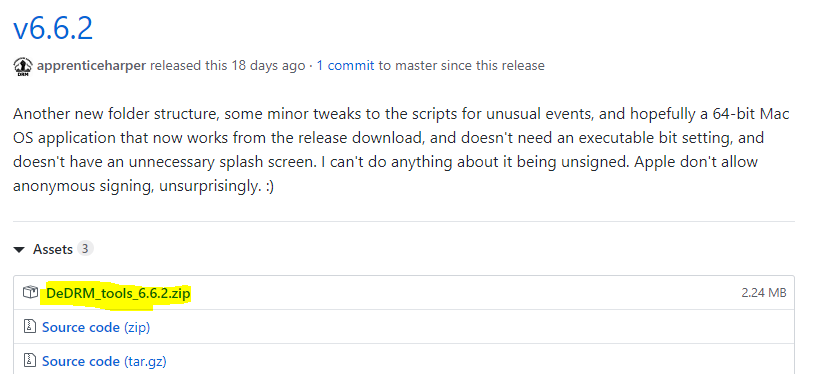Image resolution: width=827 pixels, height=374 pixels.
Task: Click the 2.24 MB file size label
Action: point(764,293)
